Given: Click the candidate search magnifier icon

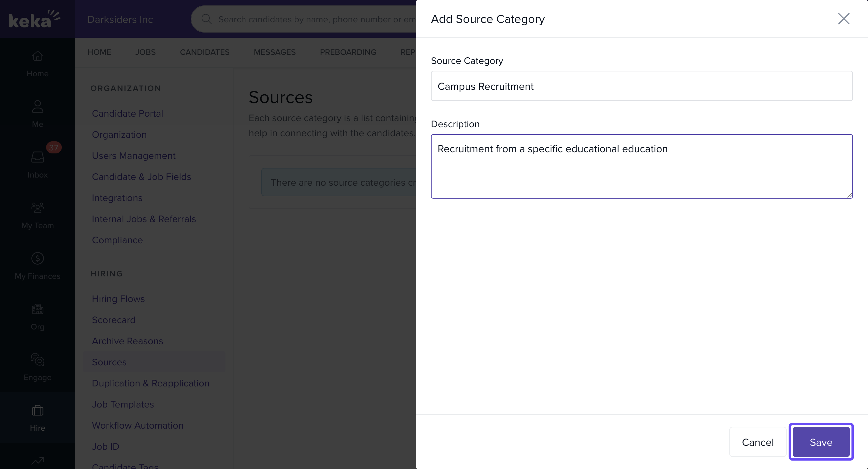Looking at the screenshot, I should click(206, 19).
